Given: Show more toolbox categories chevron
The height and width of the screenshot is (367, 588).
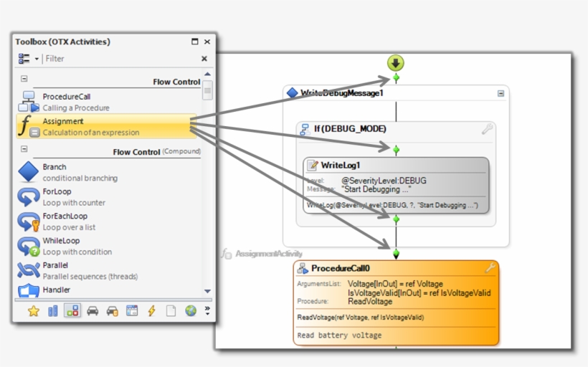Looking at the screenshot, I should tap(207, 310).
